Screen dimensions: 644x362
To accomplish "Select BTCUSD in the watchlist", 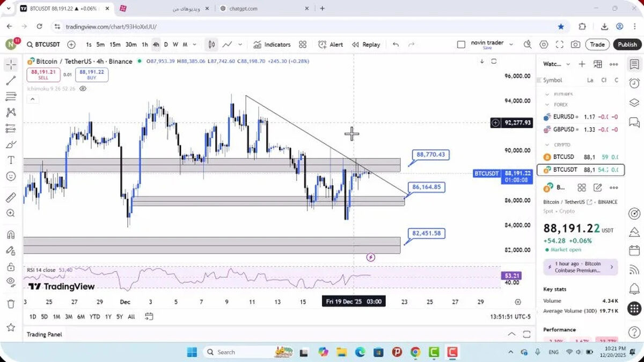I will 580,157.
